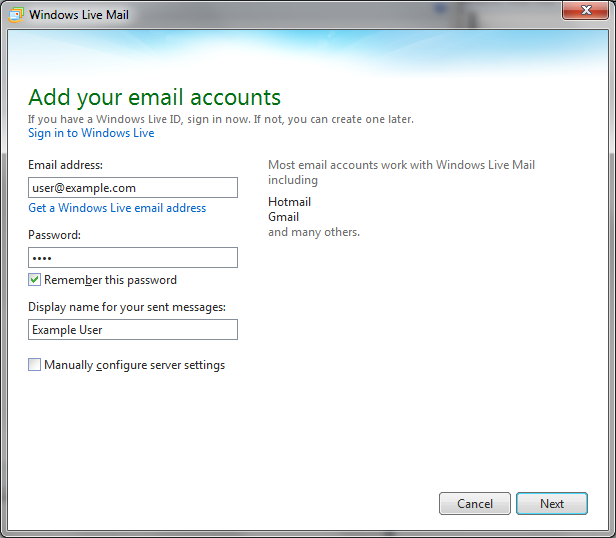Follow Get a Windows Live email address link

pos(117,208)
